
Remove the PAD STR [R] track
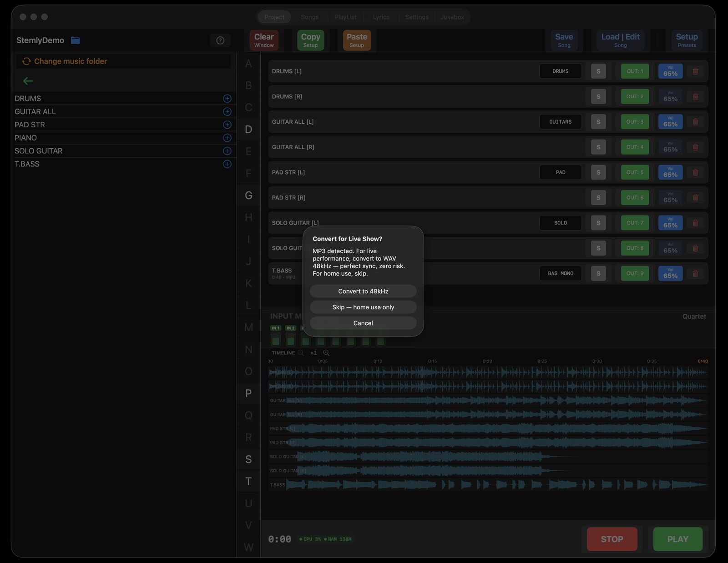(695, 198)
